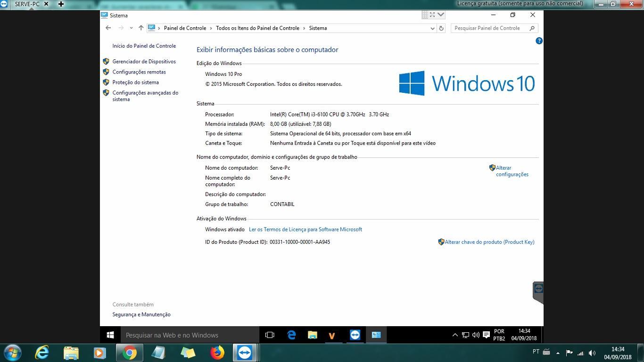This screenshot has height=362, width=644.
Task: Open Gerenciador de Dispositivos link
Action: tap(144, 61)
